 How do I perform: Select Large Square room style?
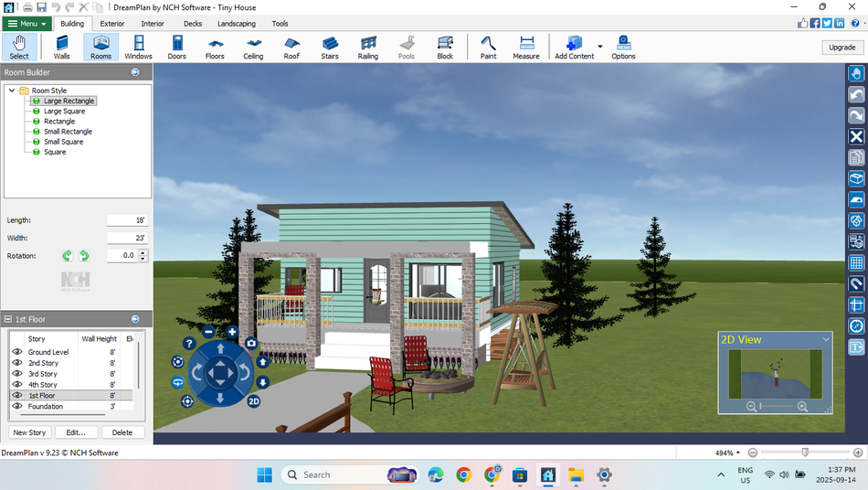tap(64, 111)
